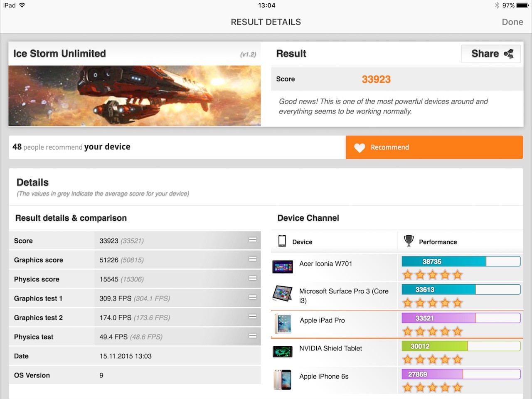Expand the Physics score row handle
This screenshot has width=532, height=399.
coord(253,278)
